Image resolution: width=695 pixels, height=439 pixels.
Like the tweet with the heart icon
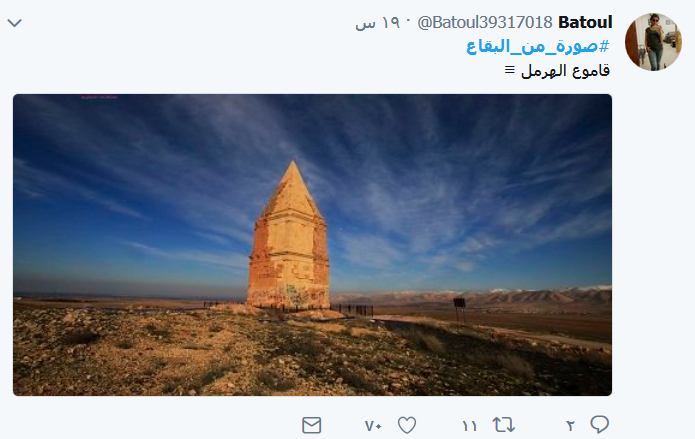[x=406, y=425]
